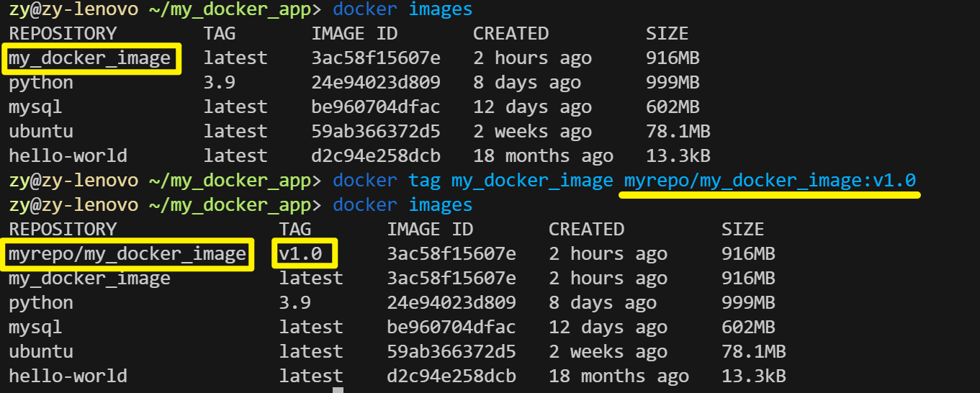Screen dimensions: 980x393
Task: Click hello-world repository in second listing
Action: click(x=68, y=376)
